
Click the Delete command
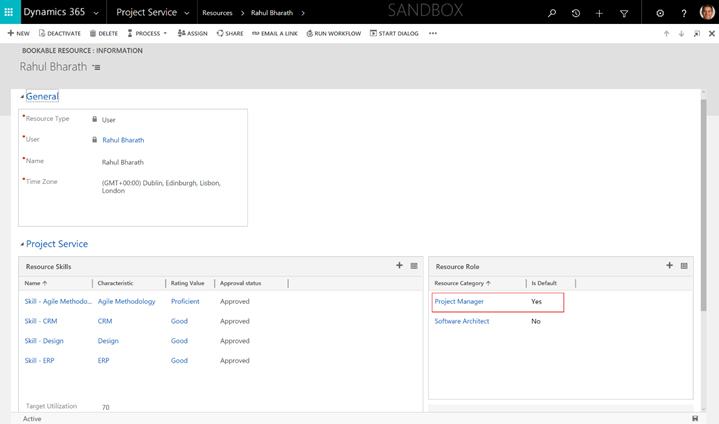[104, 33]
